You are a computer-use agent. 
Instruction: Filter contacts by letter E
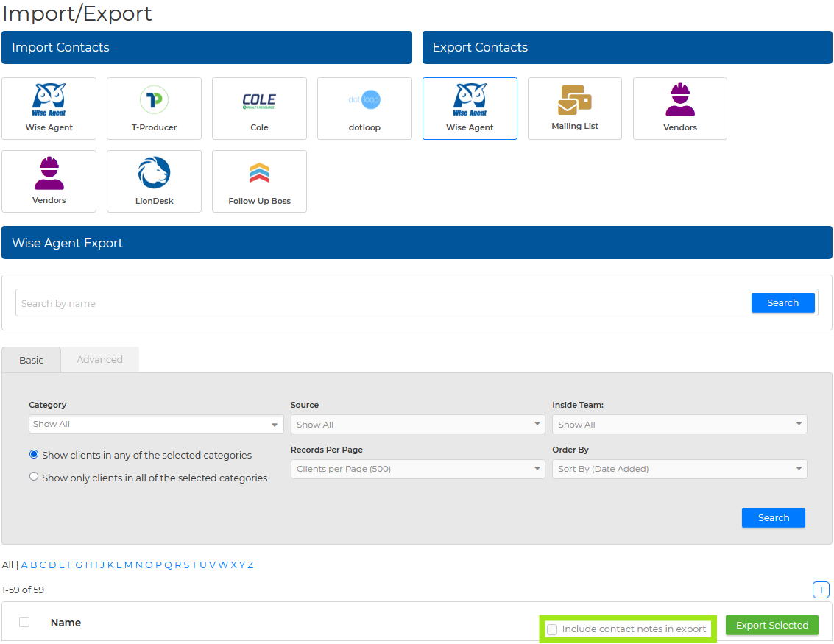point(62,565)
